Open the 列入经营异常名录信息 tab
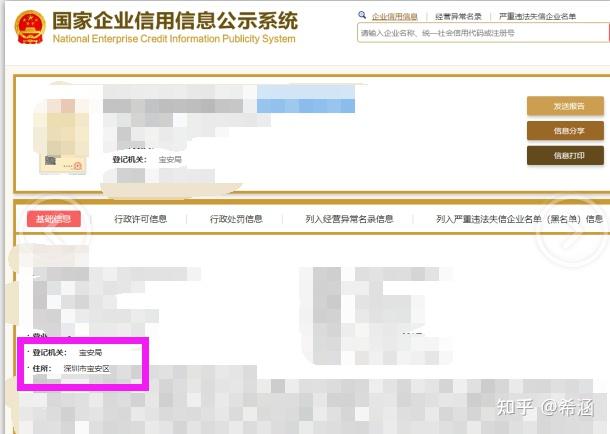This screenshot has height=434, width=610. point(349,219)
